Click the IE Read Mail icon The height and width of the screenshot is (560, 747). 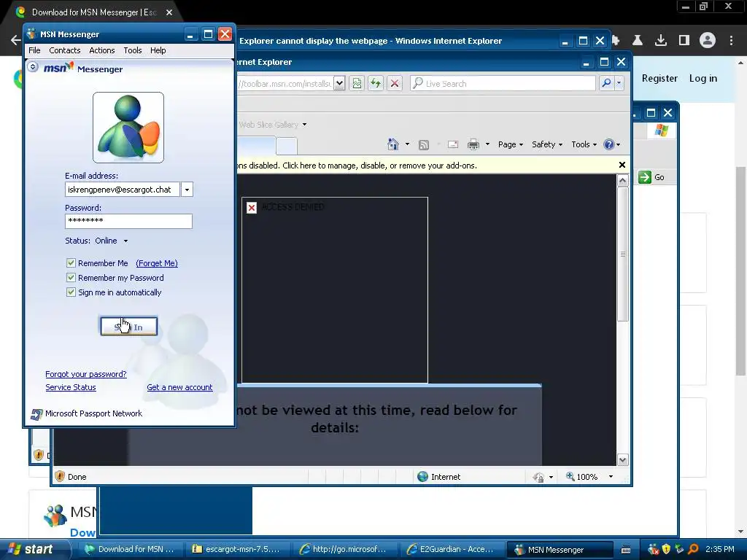pyautogui.click(x=452, y=144)
